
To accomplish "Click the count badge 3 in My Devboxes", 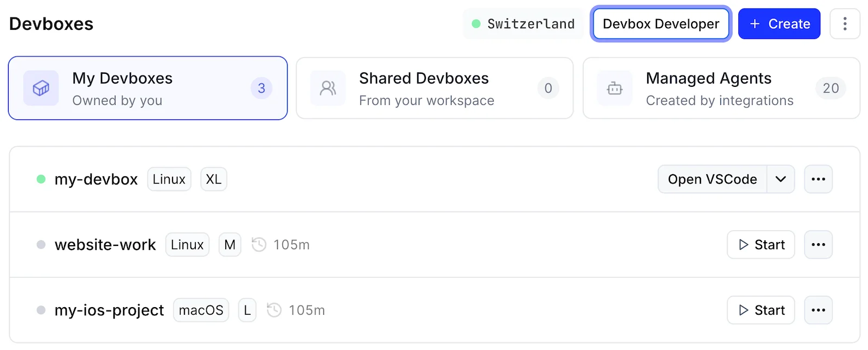I will click(261, 88).
